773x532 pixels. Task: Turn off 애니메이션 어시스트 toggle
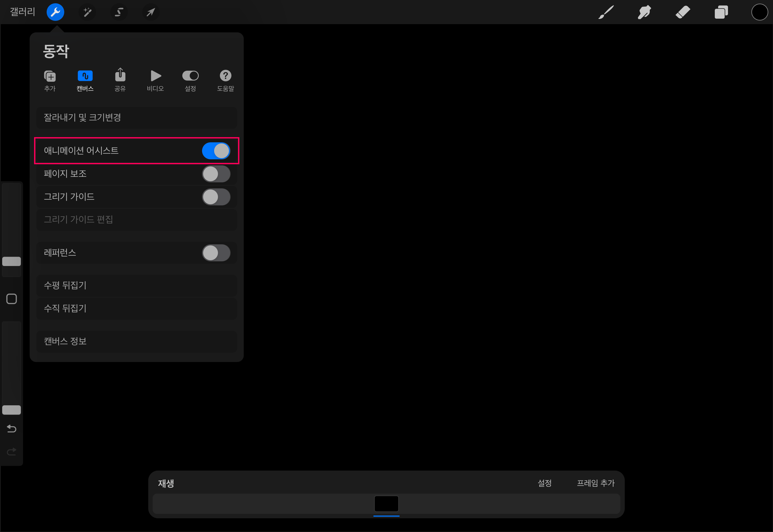pyautogui.click(x=216, y=151)
